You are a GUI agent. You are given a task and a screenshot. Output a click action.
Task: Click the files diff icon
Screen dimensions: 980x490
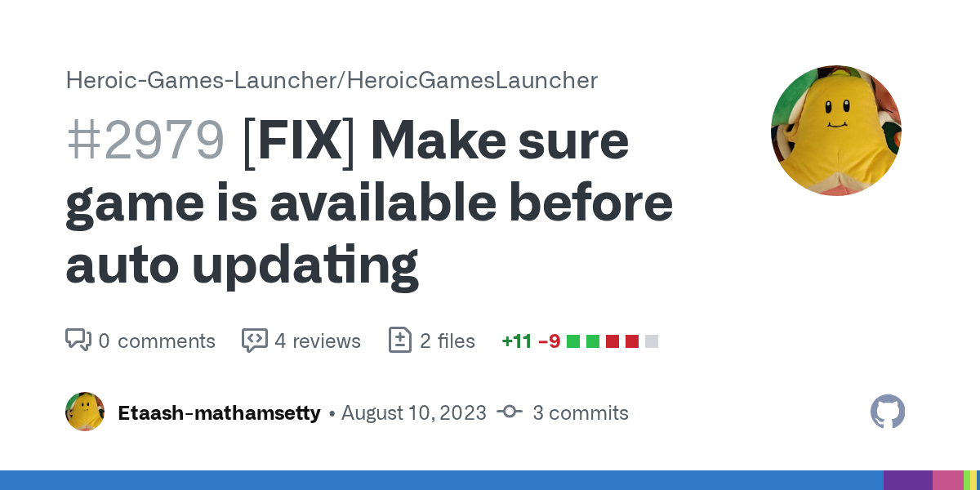pyautogui.click(x=399, y=340)
